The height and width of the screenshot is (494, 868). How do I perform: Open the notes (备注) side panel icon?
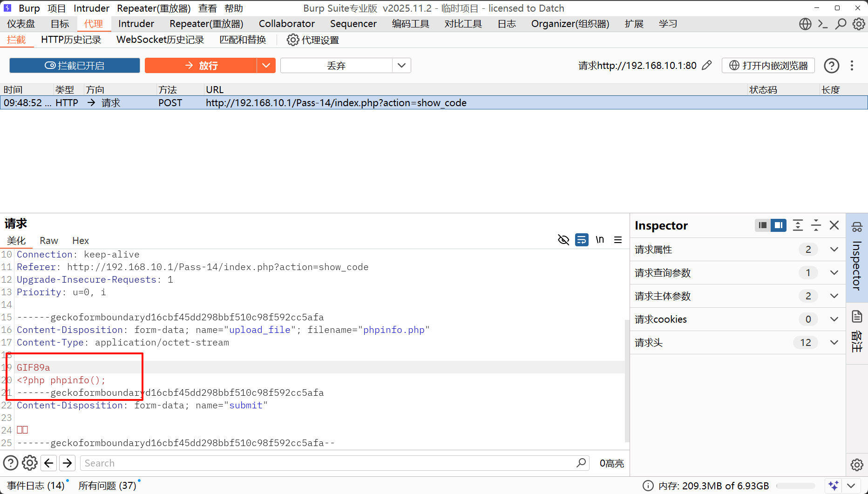click(x=857, y=317)
